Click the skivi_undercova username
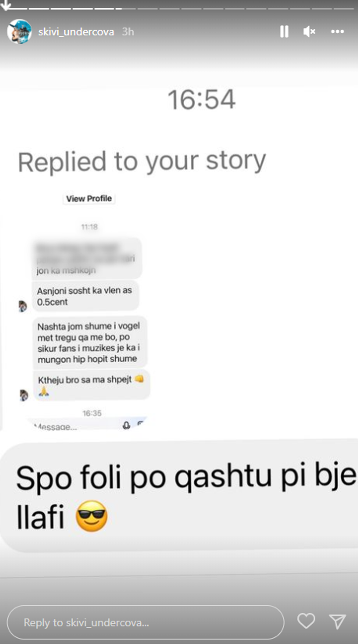358x644 pixels. point(76,32)
